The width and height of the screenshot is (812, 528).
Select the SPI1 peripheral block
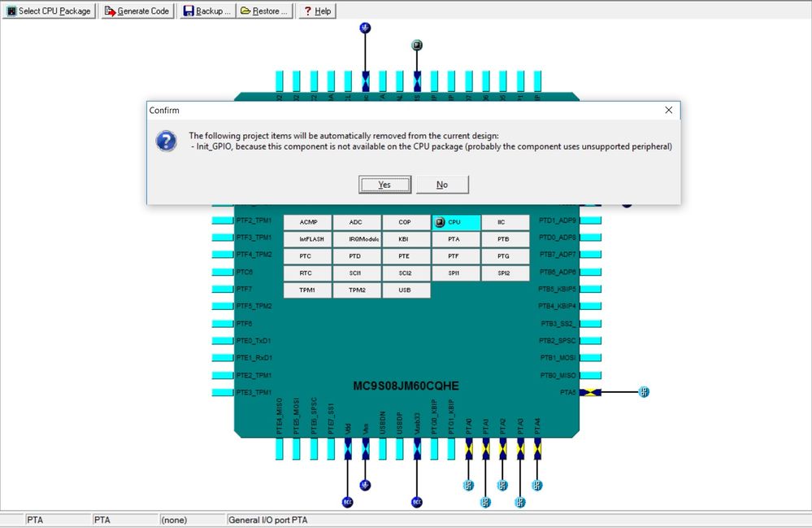pyautogui.click(x=456, y=273)
